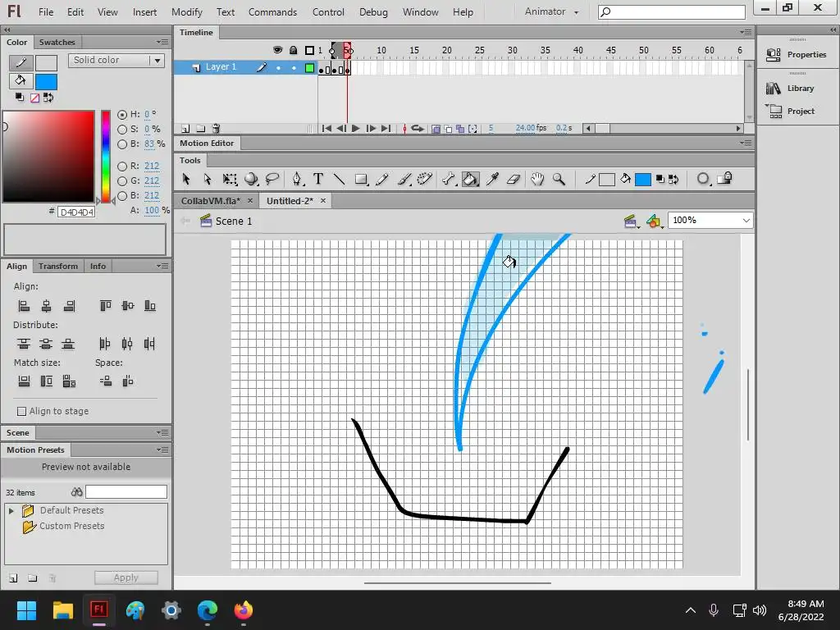
Task: Toggle lock all layers padlock icon
Action: (x=293, y=50)
